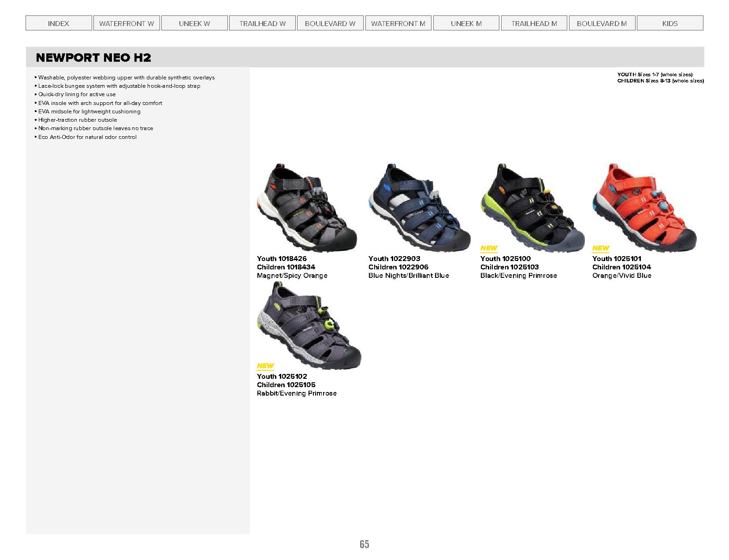This screenshot has height=560, width=729.
Task: Go to BOULEVARD M section
Action: (x=602, y=23)
